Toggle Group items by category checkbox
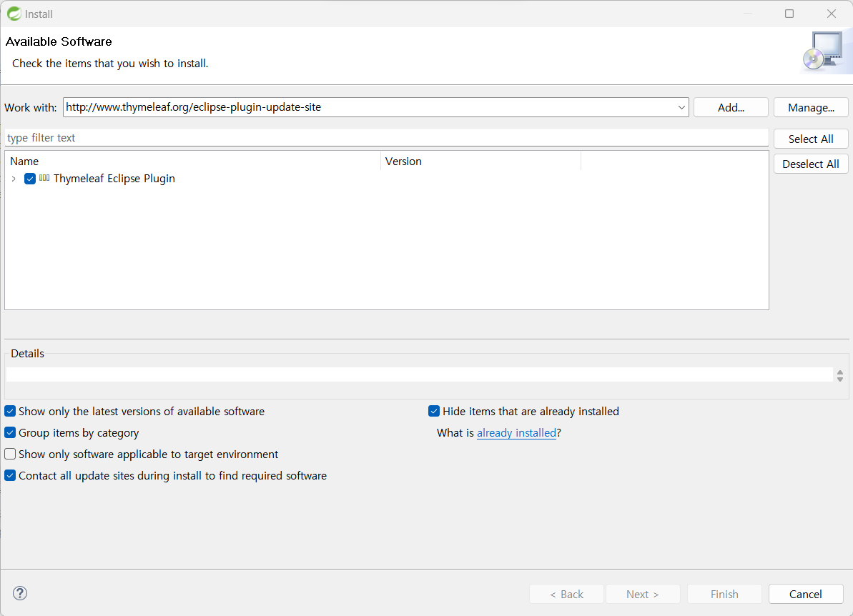 [10, 433]
